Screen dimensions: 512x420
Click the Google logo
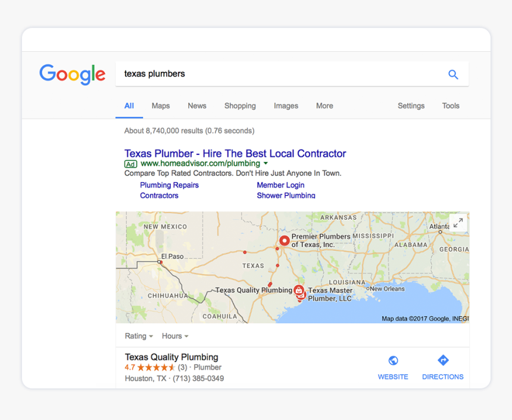pyautogui.click(x=72, y=74)
